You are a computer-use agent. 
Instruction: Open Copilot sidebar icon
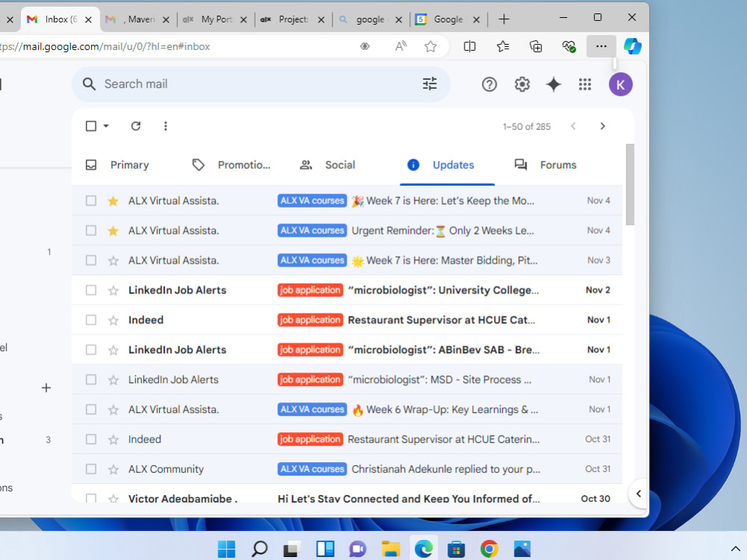click(x=632, y=46)
